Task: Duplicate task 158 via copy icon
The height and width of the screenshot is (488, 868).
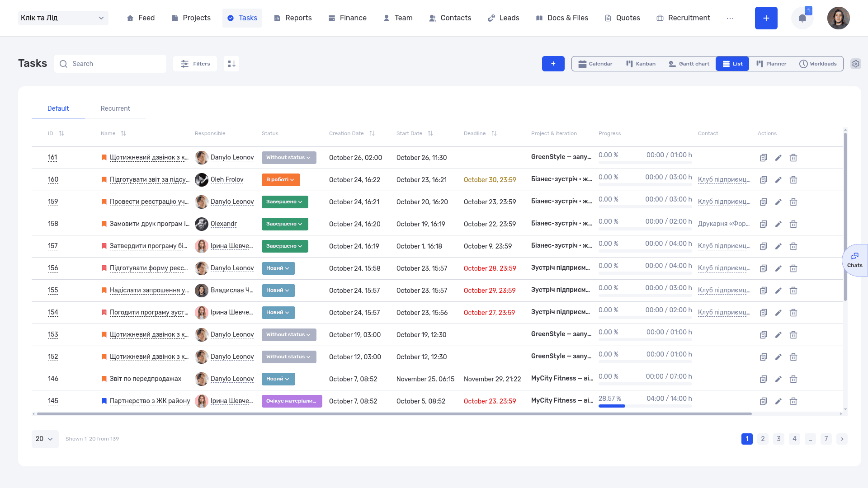Action: (763, 224)
